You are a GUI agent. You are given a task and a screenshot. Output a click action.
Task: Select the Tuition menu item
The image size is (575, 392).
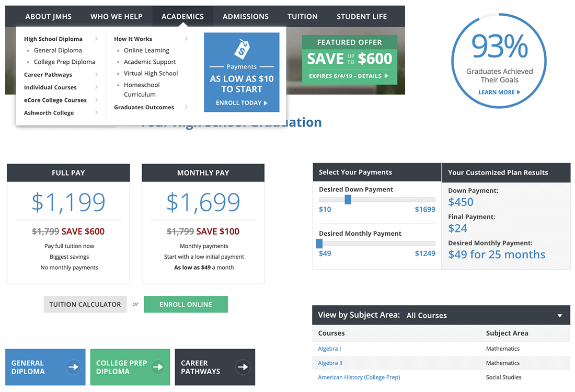[x=303, y=17]
